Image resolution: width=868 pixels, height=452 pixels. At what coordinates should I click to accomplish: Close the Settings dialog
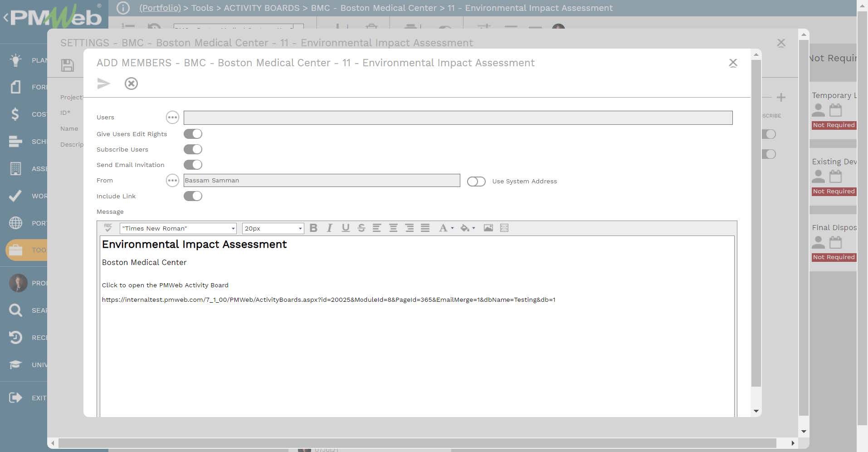pyautogui.click(x=781, y=43)
